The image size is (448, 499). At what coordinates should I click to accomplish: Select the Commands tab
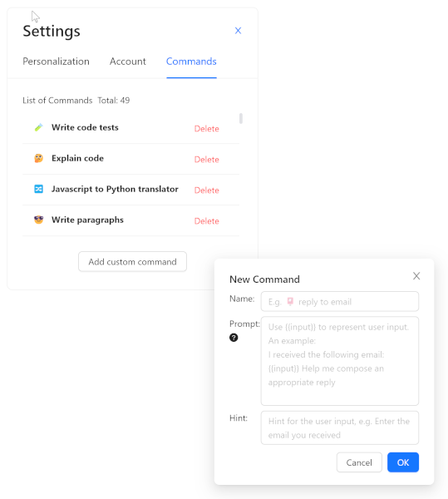coord(191,62)
